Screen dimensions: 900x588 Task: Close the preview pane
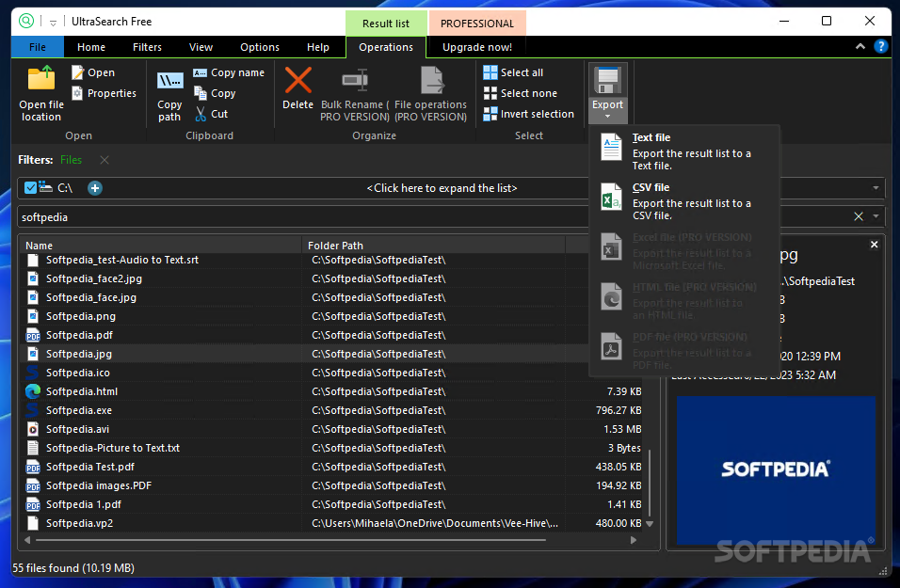pos(874,245)
